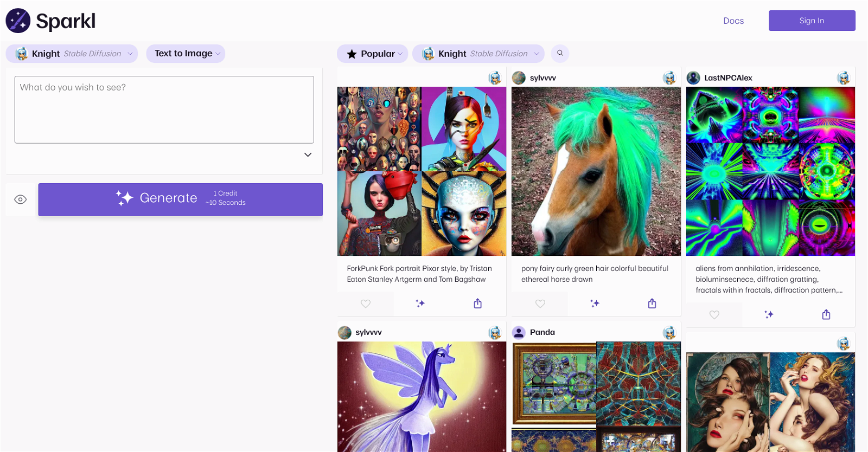Screen dimensions: 868x452
Task: Click the Sparkl logo icon
Action: [18, 21]
